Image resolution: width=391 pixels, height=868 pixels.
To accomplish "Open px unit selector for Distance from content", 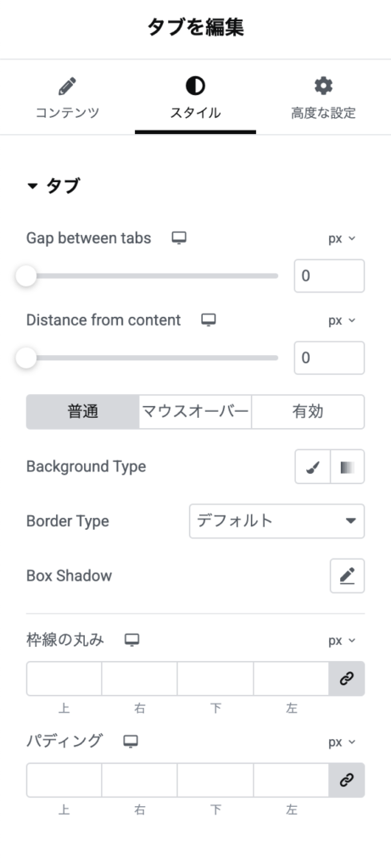I will (342, 320).
